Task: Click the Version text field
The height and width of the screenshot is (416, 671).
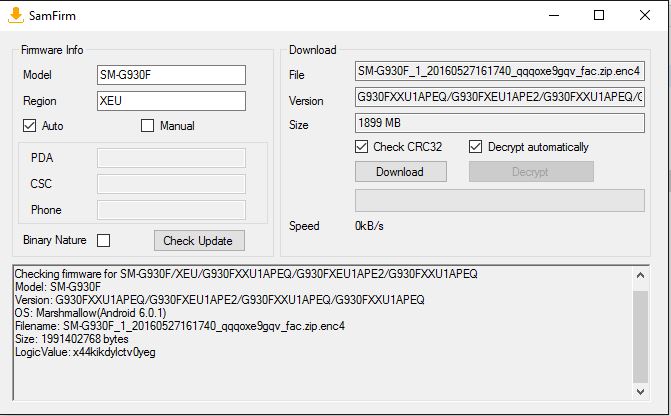Action: click(x=500, y=97)
